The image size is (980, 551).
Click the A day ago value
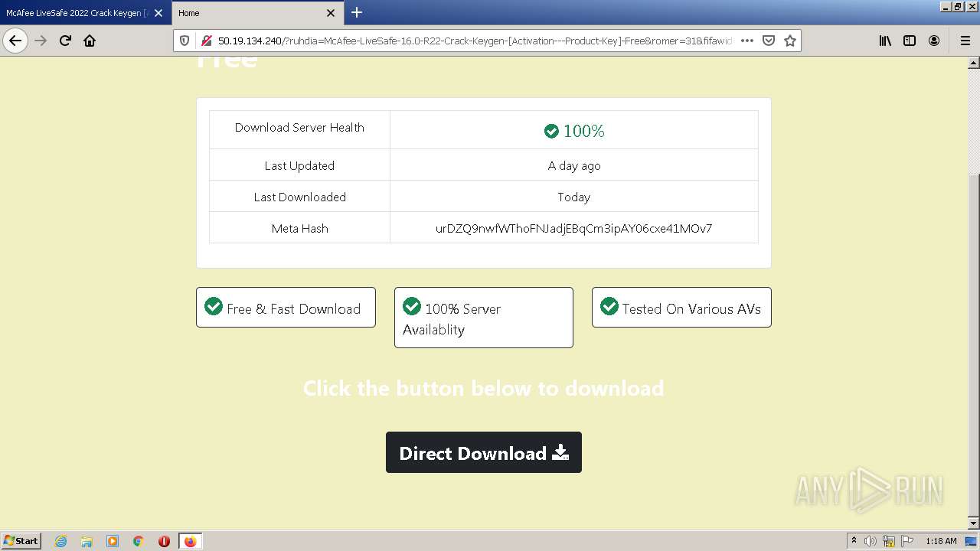pyautogui.click(x=574, y=165)
